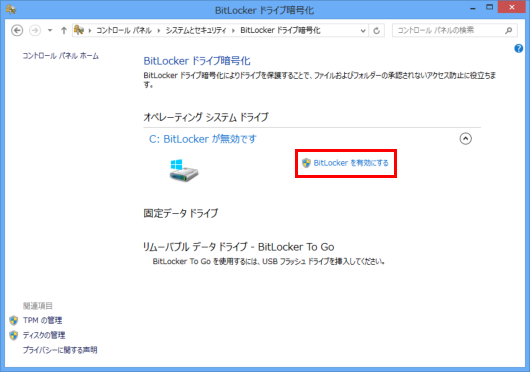This screenshot has width=530, height=372.
Task: Click the 固定データ ドライブ heading
Action: (181, 213)
